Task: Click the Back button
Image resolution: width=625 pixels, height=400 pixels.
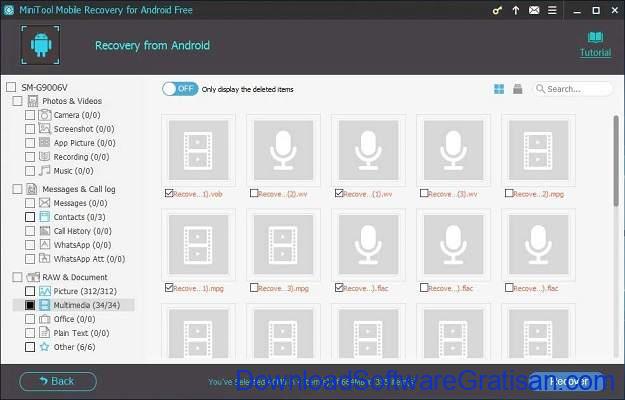Action: pos(58,381)
